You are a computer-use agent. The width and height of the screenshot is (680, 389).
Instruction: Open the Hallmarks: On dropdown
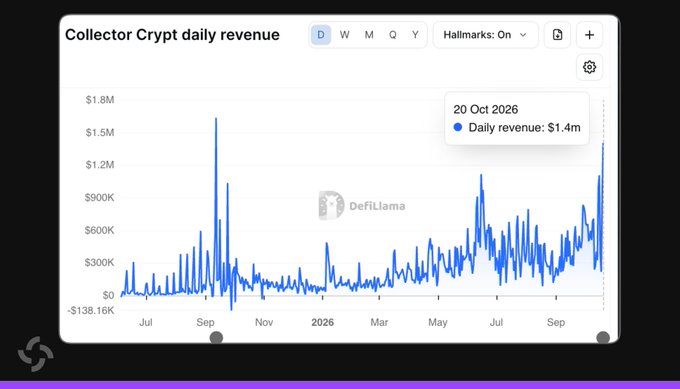pyautogui.click(x=486, y=35)
